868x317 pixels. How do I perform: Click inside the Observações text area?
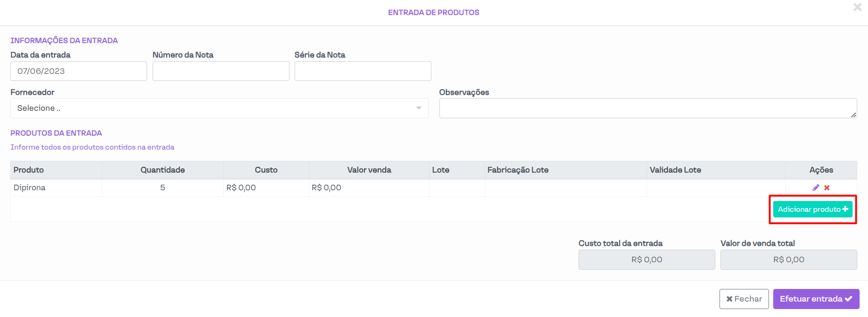pos(648,108)
